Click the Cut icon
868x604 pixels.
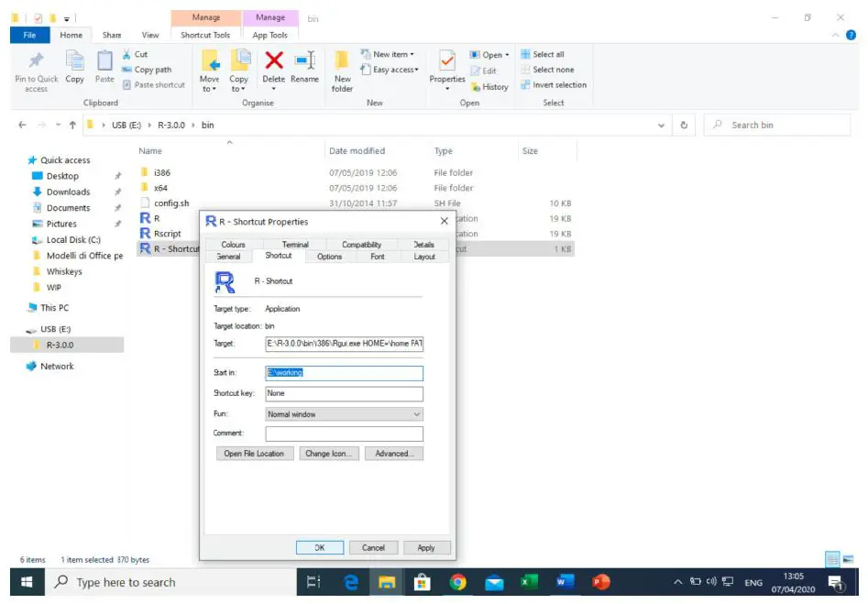(x=127, y=54)
